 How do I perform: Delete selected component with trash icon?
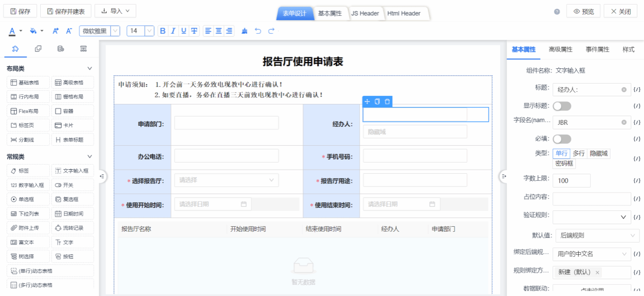(388, 101)
